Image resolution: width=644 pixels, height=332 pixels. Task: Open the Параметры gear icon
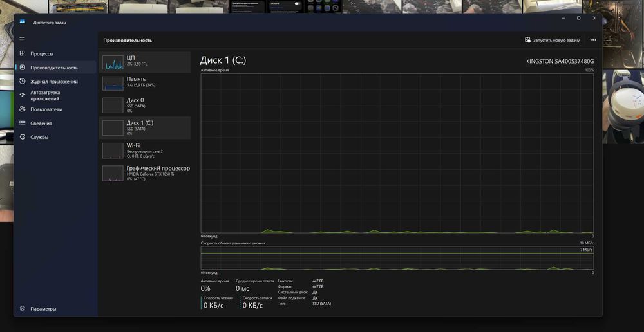(x=23, y=309)
